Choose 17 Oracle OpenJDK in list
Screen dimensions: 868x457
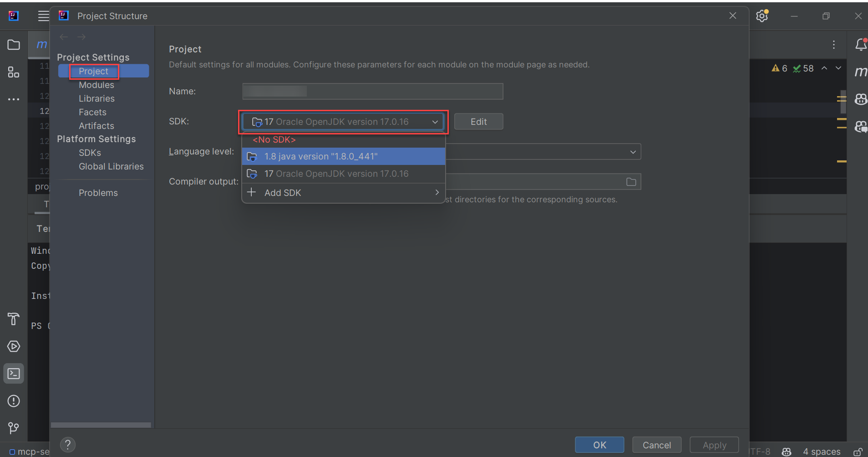pyautogui.click(x=343, y=174)
